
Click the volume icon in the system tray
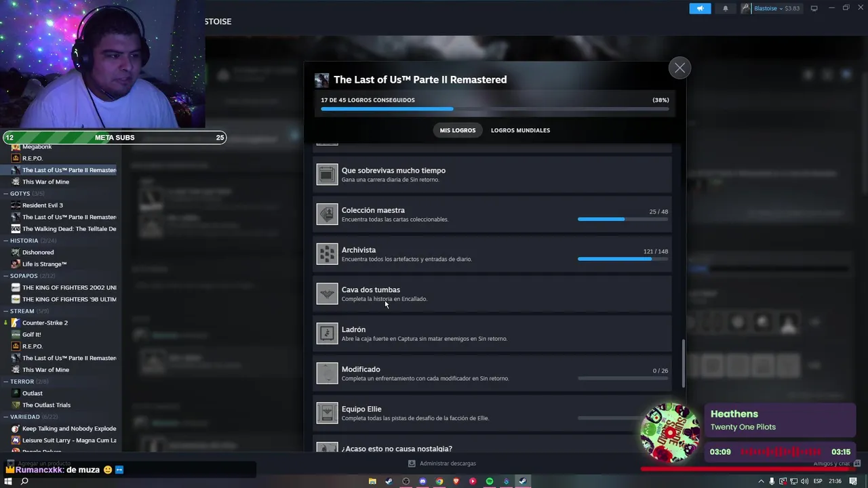[x=805, y=481]
